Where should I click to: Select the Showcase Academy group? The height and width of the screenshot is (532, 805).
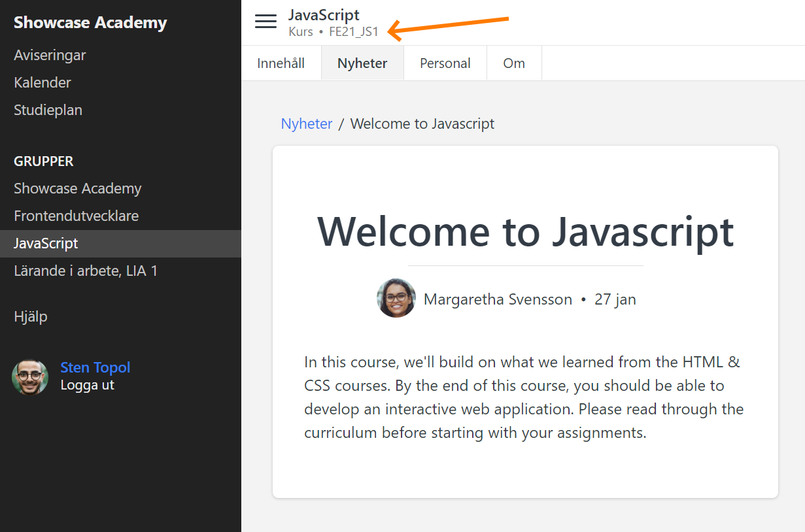[x=77, y=188]
